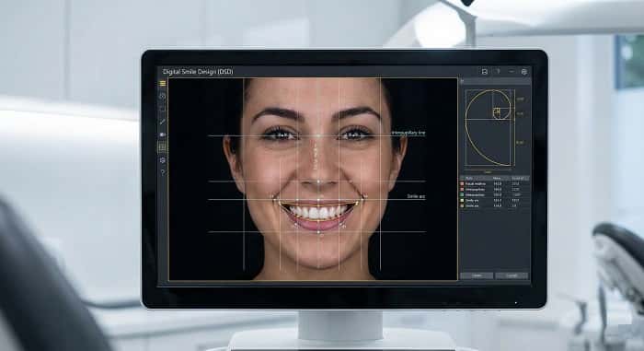
Task: Select the control point on the chin line
Action: [319, 232]
